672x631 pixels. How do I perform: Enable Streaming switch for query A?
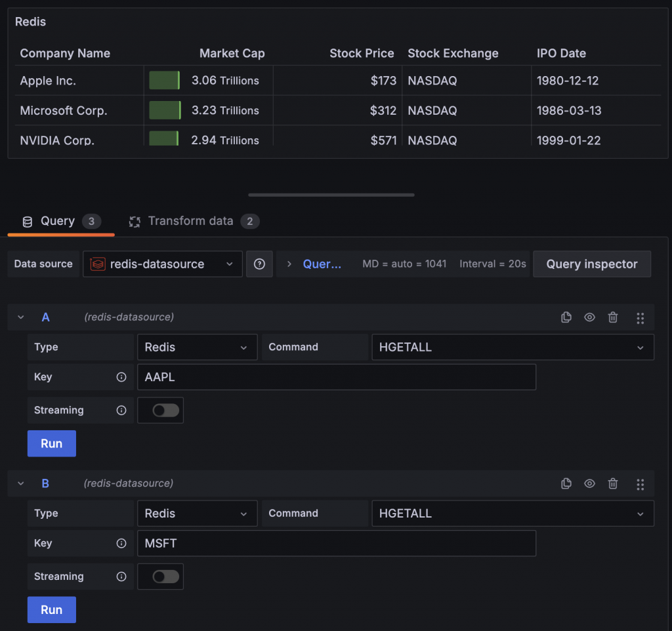click(x=166, y=411)
